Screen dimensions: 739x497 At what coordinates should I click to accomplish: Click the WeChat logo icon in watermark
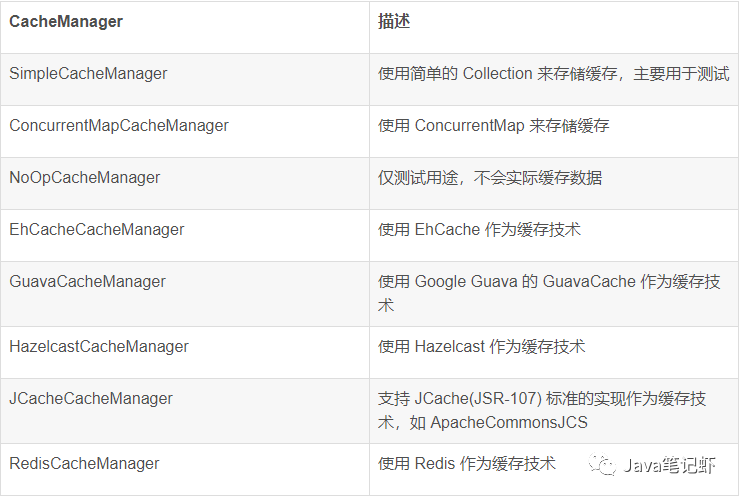(x=602, y=464)
